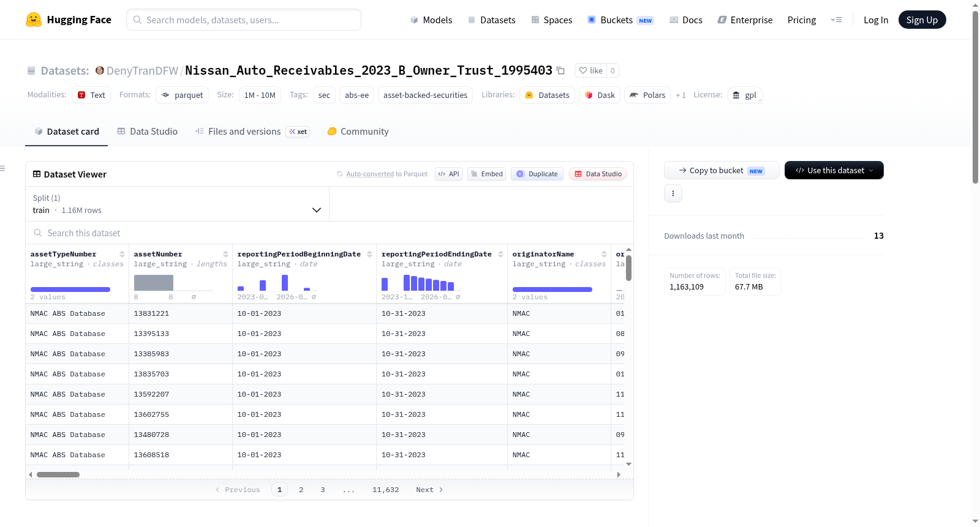Click the assetNumber lengths histogram bar
The width and height of the screenshot is (980, 527).
[x=154, y=283]
